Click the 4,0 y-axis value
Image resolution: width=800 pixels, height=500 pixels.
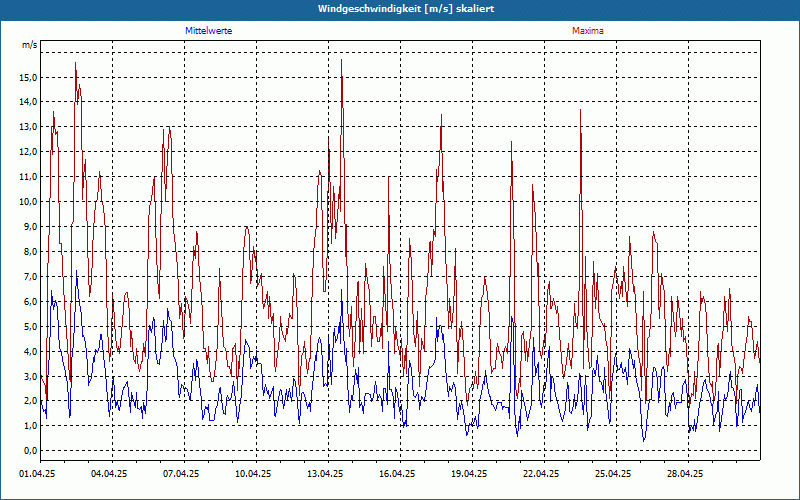tap(31, 352)
